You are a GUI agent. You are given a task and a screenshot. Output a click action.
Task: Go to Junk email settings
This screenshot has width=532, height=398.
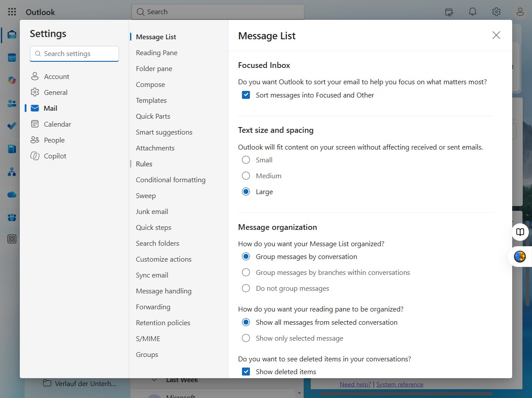[152, 211]
